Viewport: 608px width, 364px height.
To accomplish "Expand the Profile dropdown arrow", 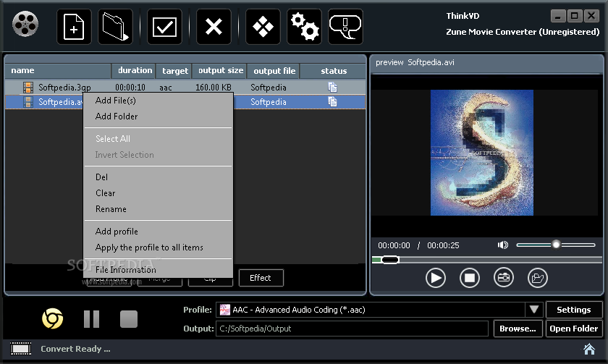I will tap(534, 309).
